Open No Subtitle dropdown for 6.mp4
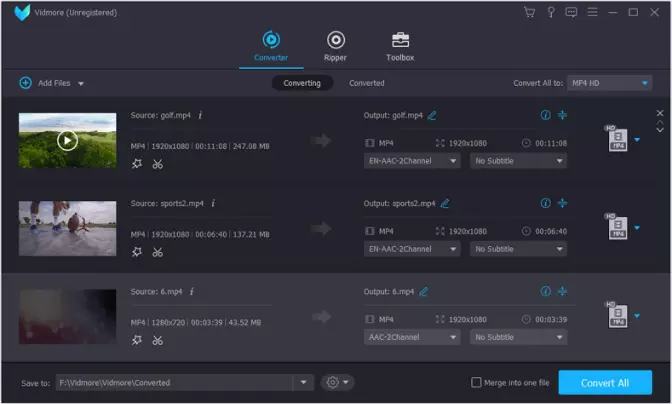Screen dimensions: 672x404 [519, 337]
